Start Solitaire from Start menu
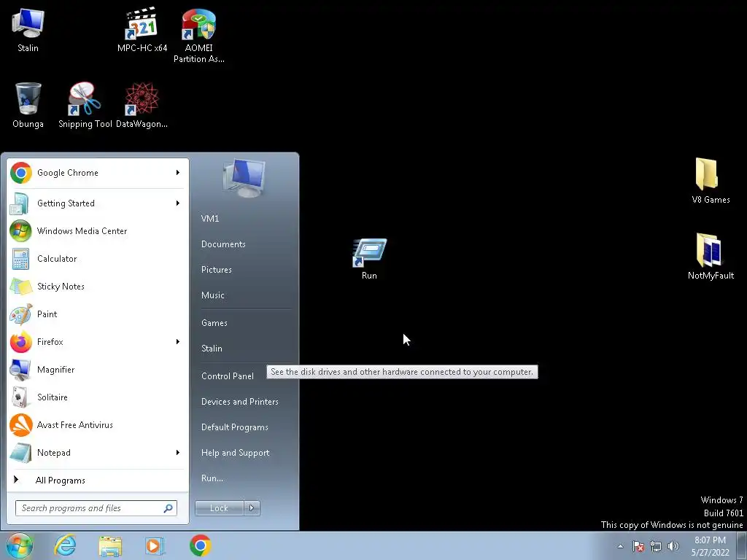747x560 pixels. pos(98,397)
